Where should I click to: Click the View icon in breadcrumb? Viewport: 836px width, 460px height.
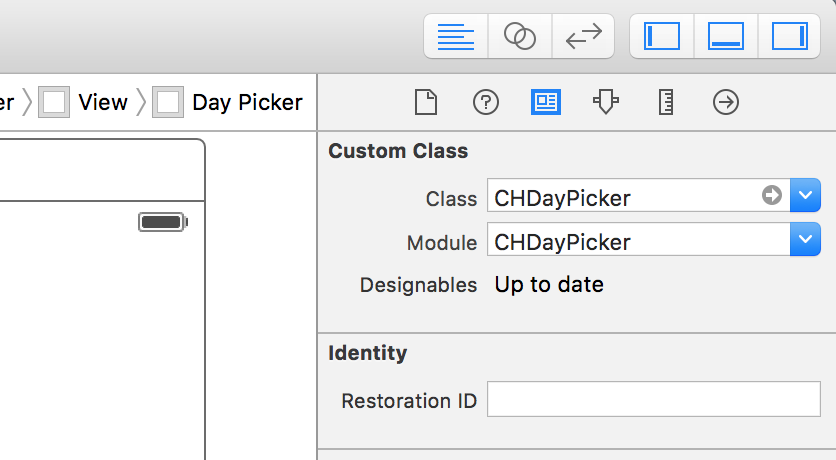click(54, 102)
